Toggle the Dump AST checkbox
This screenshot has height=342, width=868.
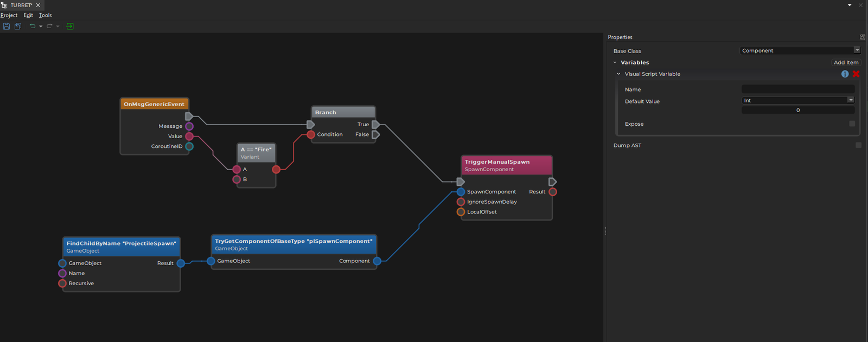(858, 145)
